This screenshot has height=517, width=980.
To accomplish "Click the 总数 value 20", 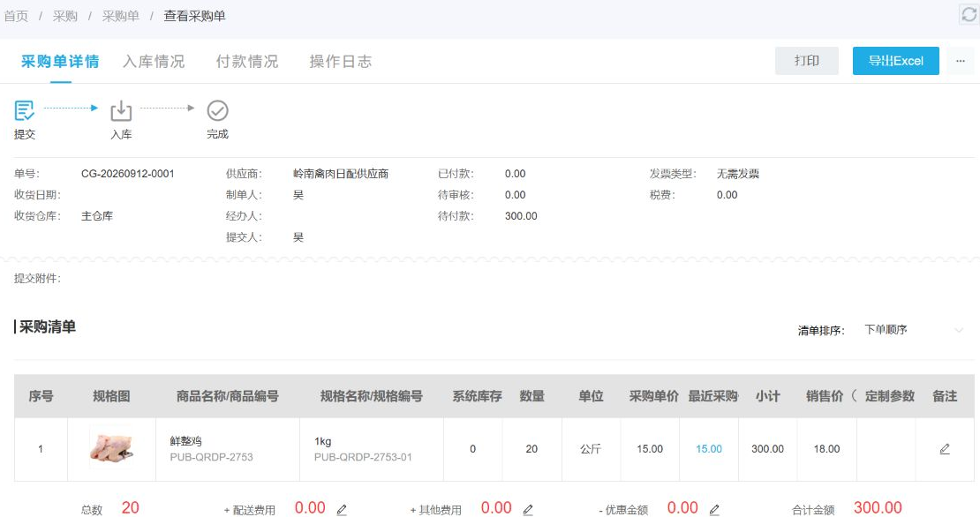I will (x=130, y=507).
